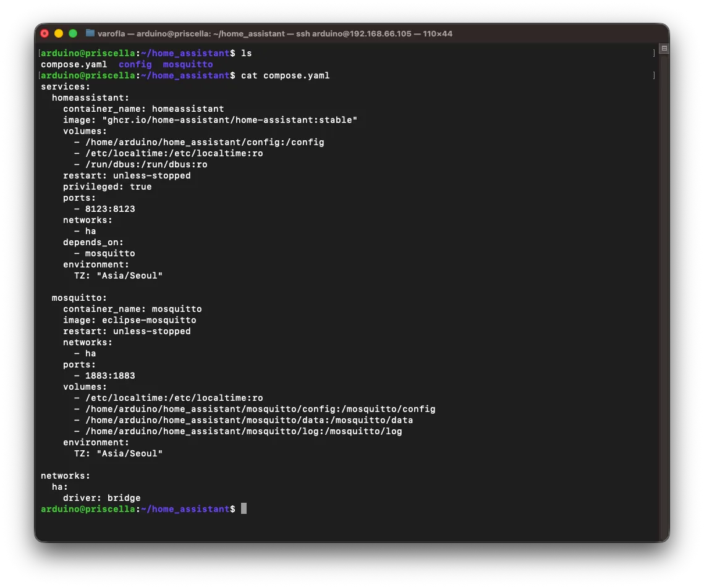Image resolution: width=704 pixels, height=588 pixels.
Task: Click the yellow minimize window button
Action: click(58, 33)
